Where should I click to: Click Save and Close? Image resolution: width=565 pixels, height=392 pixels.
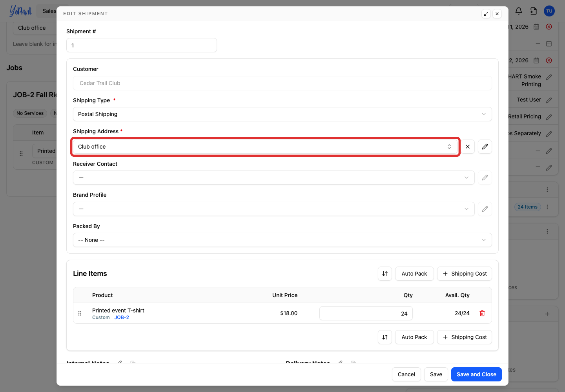pos(476,374)
